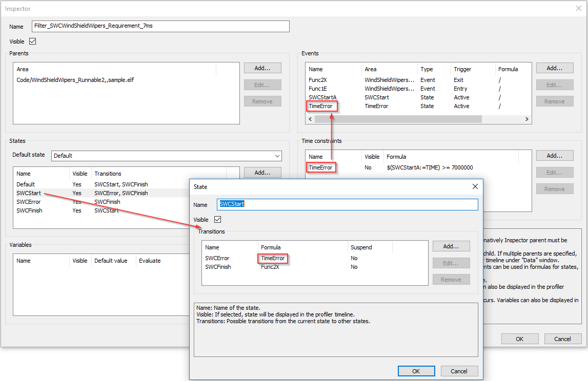Image resolution: width=588 pixels, height=381 pixels.
Task: Toggle Visible checkbox under Inspector name field
Action: click(x=33, y=41)
